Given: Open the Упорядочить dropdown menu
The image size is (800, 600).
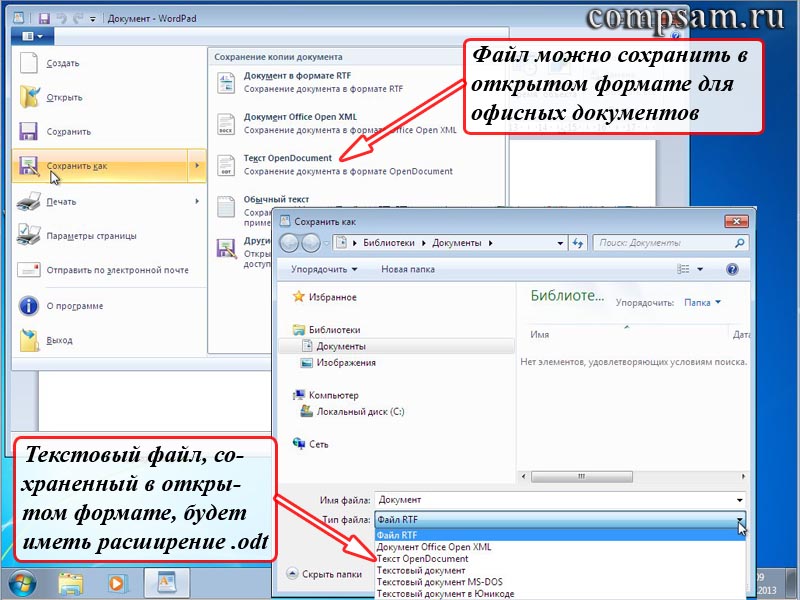Looking at the screenshot, I should tap(324, 269).
